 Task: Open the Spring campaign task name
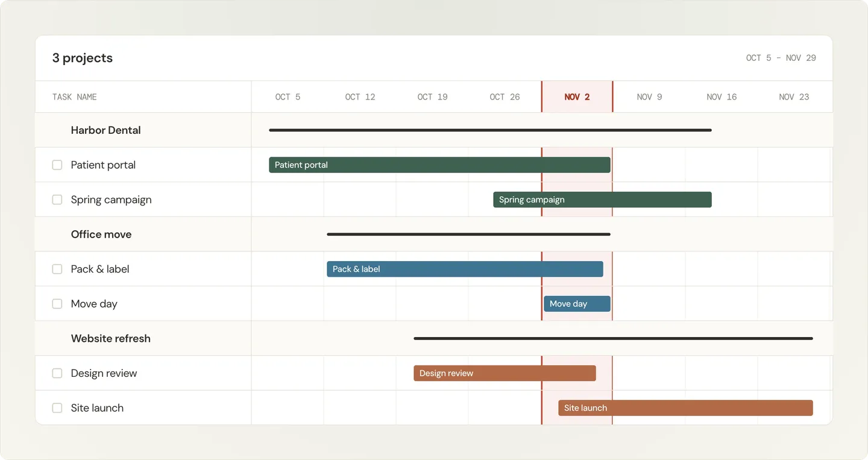click(111, 200)
